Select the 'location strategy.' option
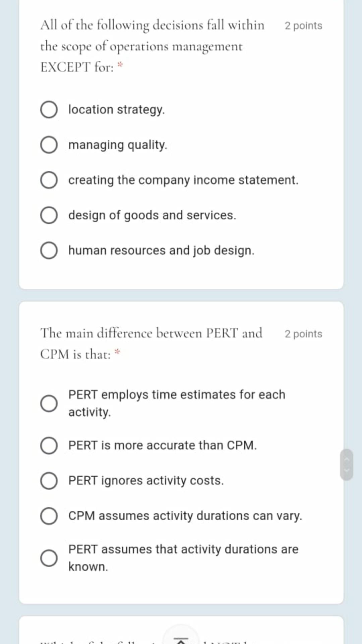The height and width of the screenshot is (644, 362). pyautogui.click(x=49, y=110)
